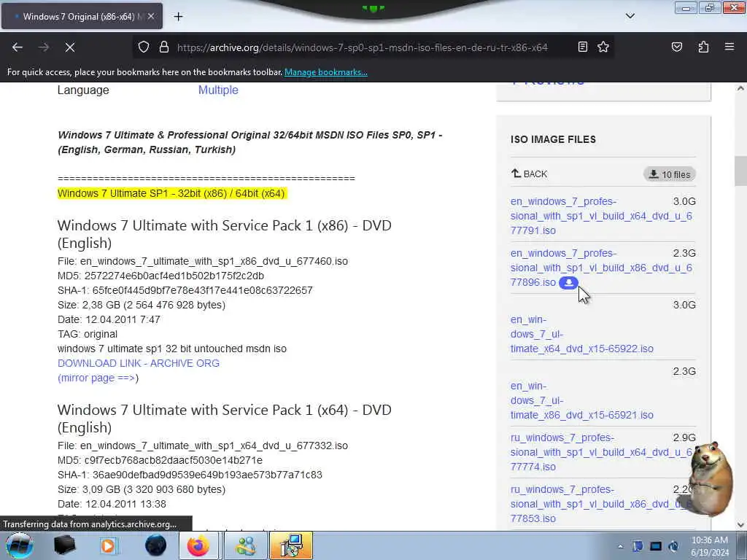Click the Windows 7 Ultimate (x86) DVD heading
The width and height of the screenshot is (747, 560).
pos(225,234)
